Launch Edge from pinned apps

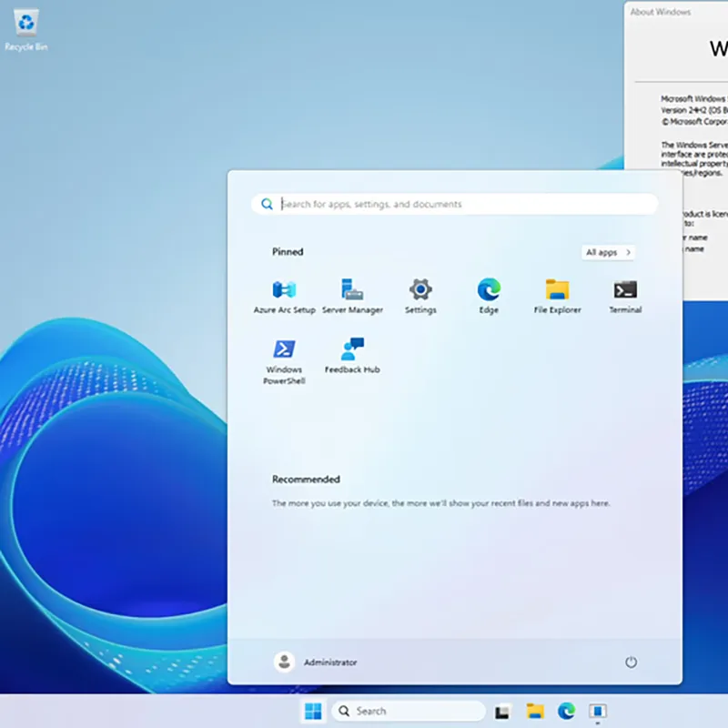489,297
